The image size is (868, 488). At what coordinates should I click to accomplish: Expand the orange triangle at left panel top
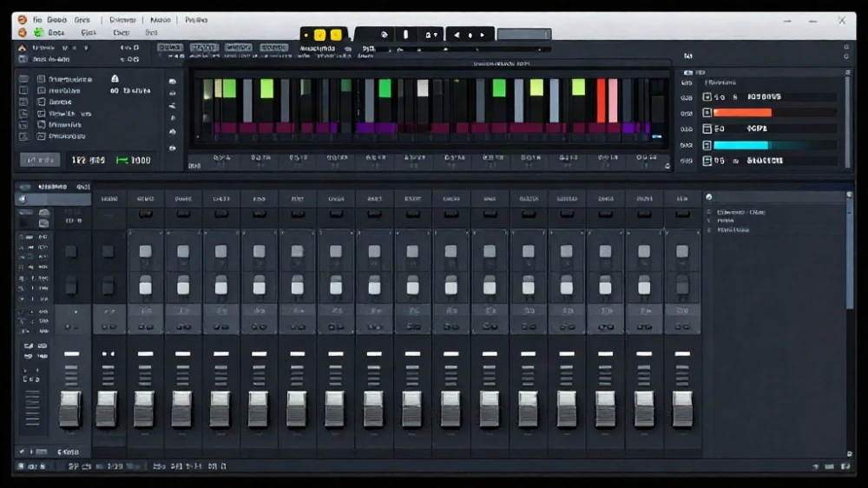point(23,48)
